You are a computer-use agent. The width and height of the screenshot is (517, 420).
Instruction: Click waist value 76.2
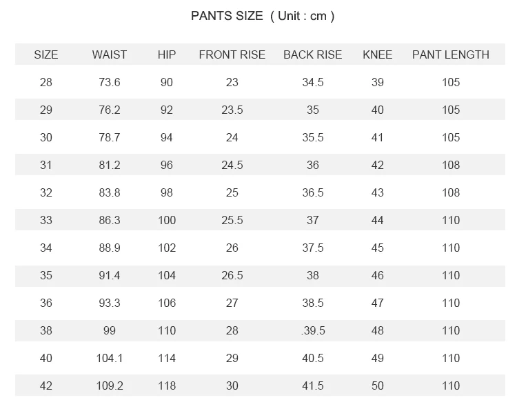coord(110,110)
